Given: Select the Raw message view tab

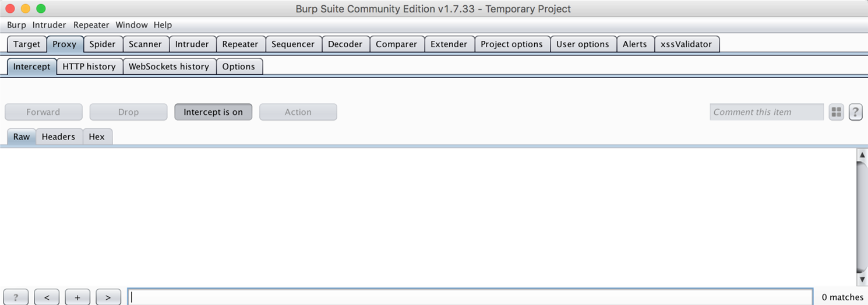Looking at the screenshot, I should pyautogui.click(x=22, y=136).
